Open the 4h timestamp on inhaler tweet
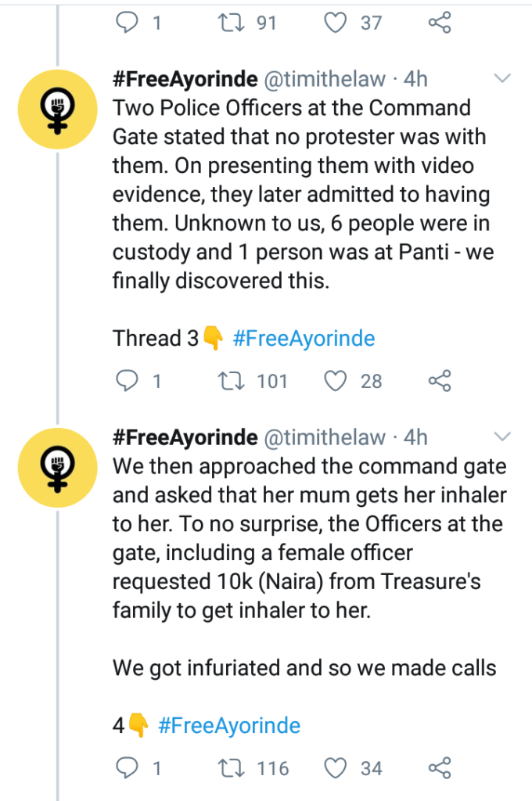The width and height of the screenshot is (532, 801). point(415,436)
